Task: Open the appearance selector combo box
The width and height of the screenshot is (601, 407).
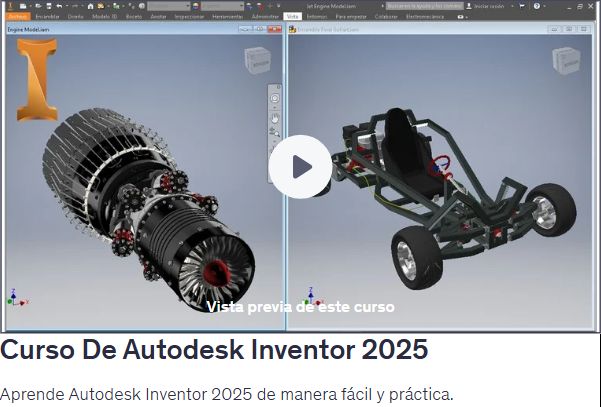Action: pyautogui.click(x=223, y=6)
